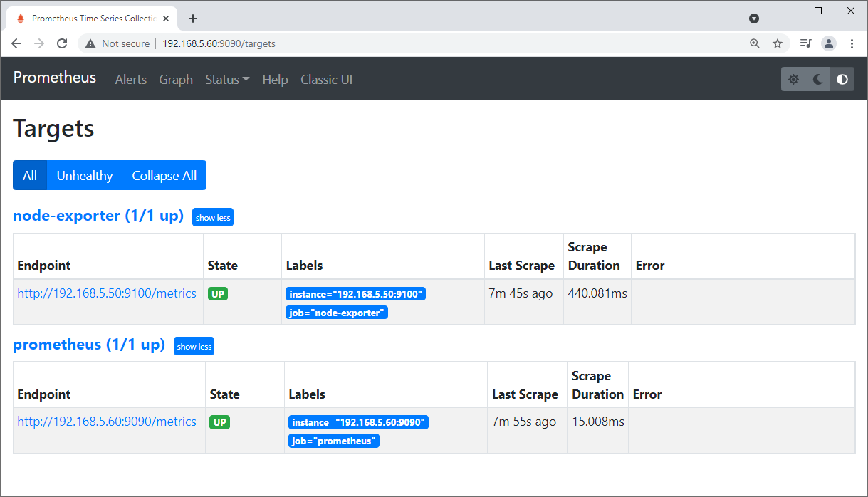Click label instance="192.168.5.60:9090"
Viewport: 868px width, 497px height.
point(358,422)
